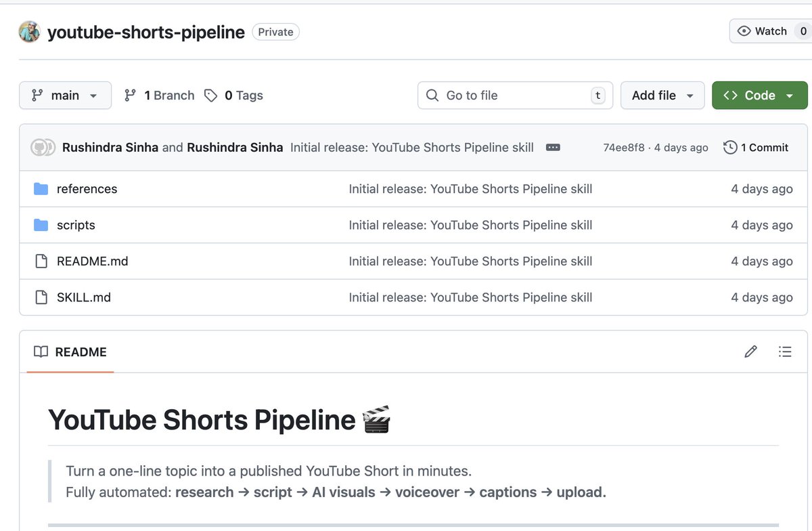Expand the full commit message ellipsis
812x531 pixels.
[553, 147]
